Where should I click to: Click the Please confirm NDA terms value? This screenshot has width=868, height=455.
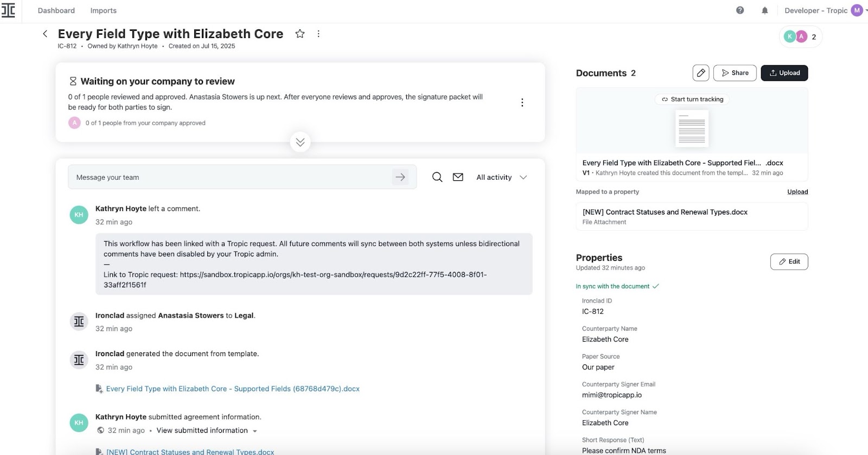[x=624, y=451]
